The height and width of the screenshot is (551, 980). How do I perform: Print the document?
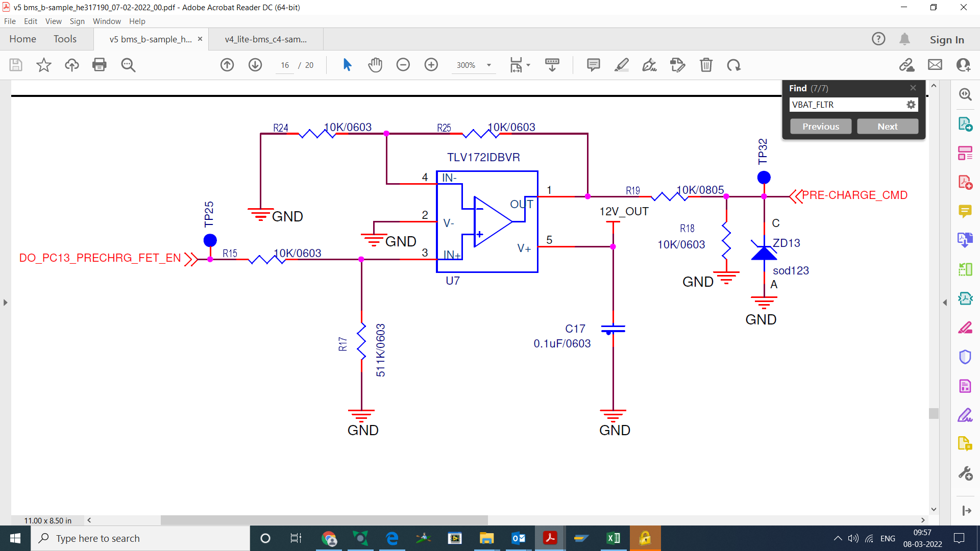100,65
